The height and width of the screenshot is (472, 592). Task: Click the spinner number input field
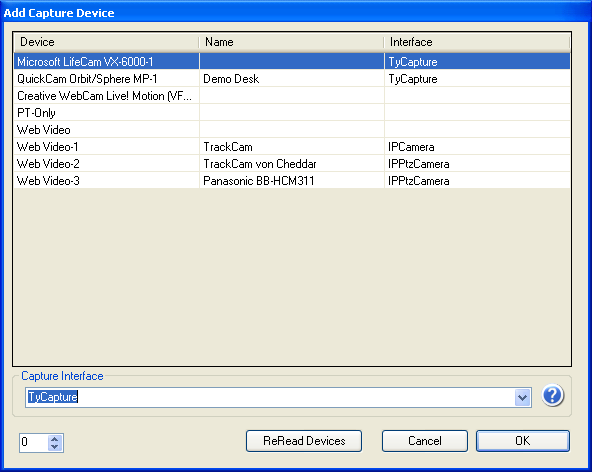(34, 442)
